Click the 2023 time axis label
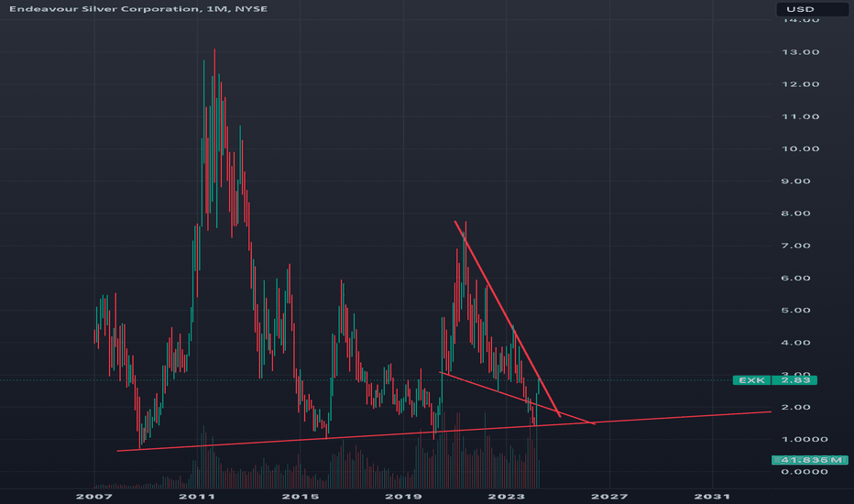 (x=507, y=497)
